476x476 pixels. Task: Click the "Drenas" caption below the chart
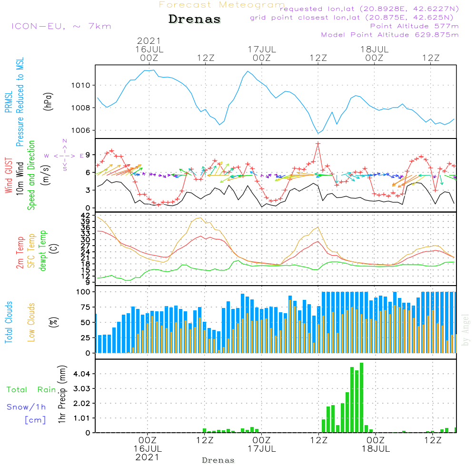tap(218, 460)
